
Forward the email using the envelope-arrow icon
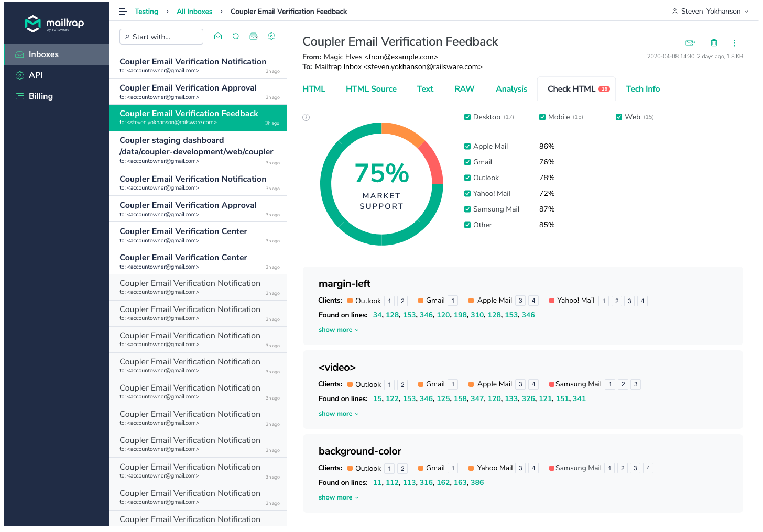point(690,43)
